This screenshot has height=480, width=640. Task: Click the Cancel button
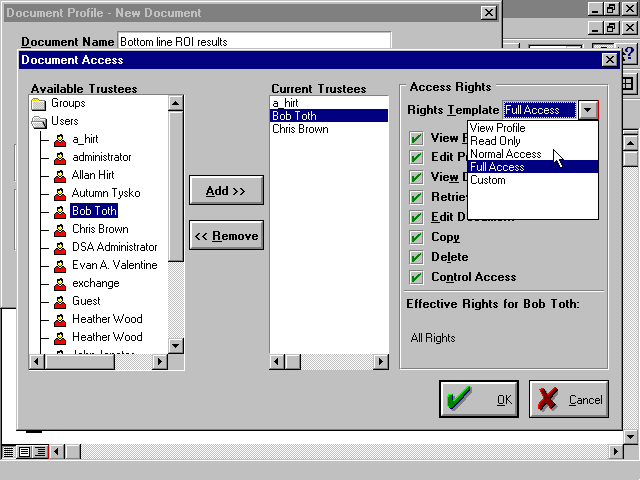click(x=569, y=399)
